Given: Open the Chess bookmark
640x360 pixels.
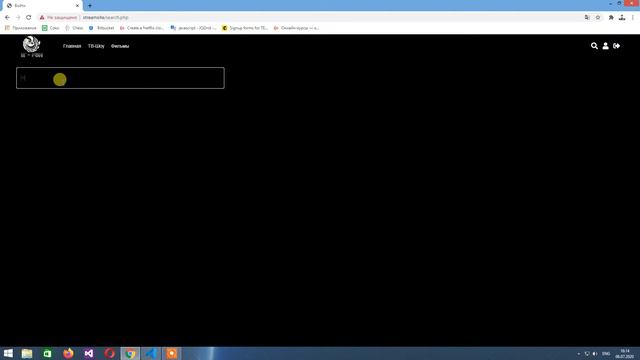Looking at the screenshot, I should coord(74,28).
